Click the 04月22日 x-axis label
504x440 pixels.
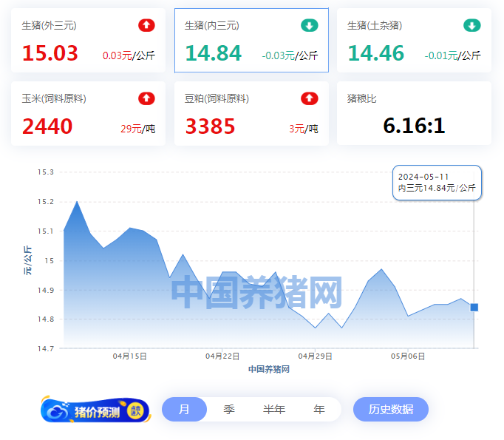(222, 356)
